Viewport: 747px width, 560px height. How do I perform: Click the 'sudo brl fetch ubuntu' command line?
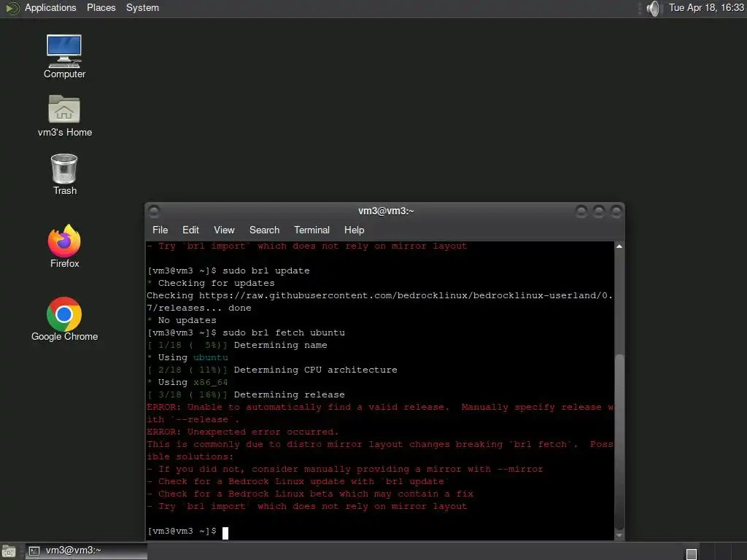point(247,332)
